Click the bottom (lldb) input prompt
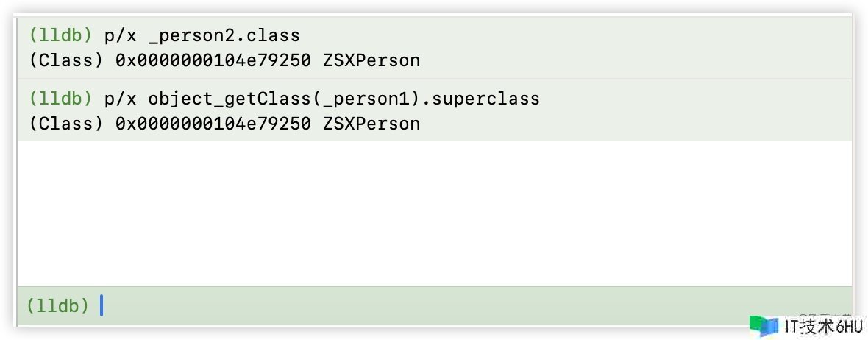Viewport: 868px width, 340px height. tap(57, 305)
